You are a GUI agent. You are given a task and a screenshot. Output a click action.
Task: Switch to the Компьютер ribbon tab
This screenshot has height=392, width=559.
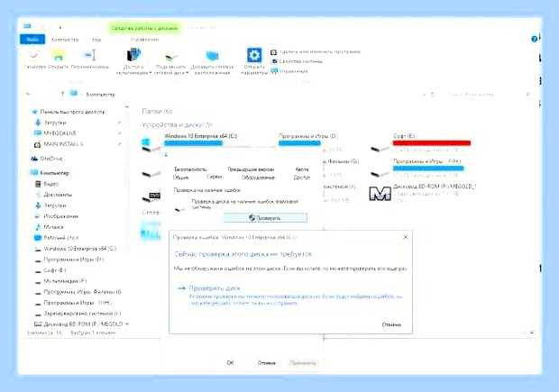(x=65, y=40)
